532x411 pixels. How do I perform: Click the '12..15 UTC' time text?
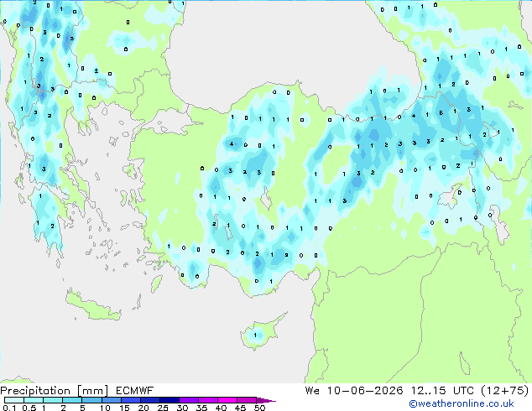tap(442, 391)
